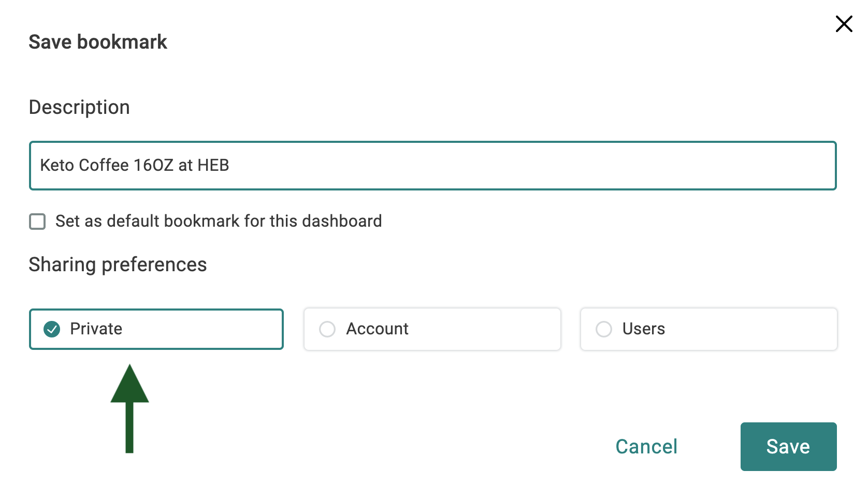Choose the Users sharing label
This screenshot has height=500, width=868.
pyautogui.click(x=643, y=329)
